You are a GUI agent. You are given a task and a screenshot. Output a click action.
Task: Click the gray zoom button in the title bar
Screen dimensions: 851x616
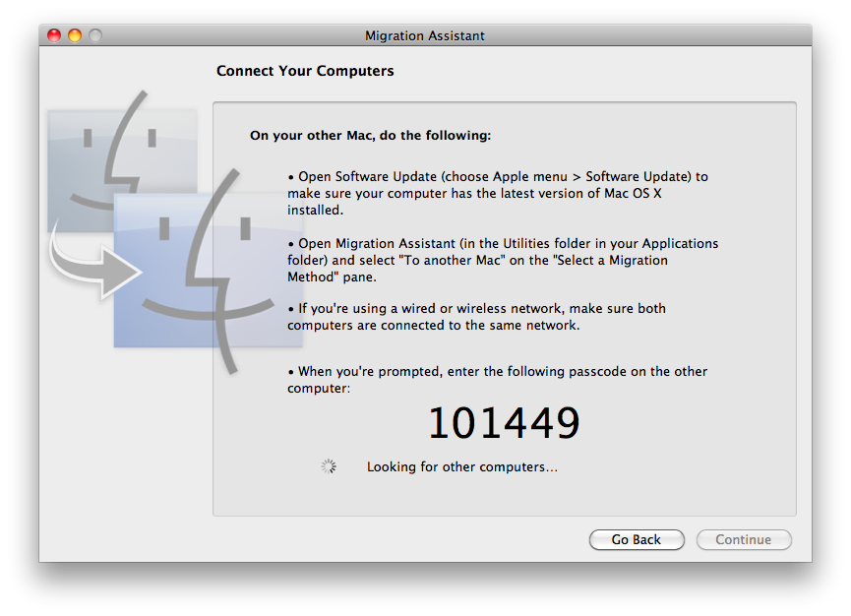point(95,35)
